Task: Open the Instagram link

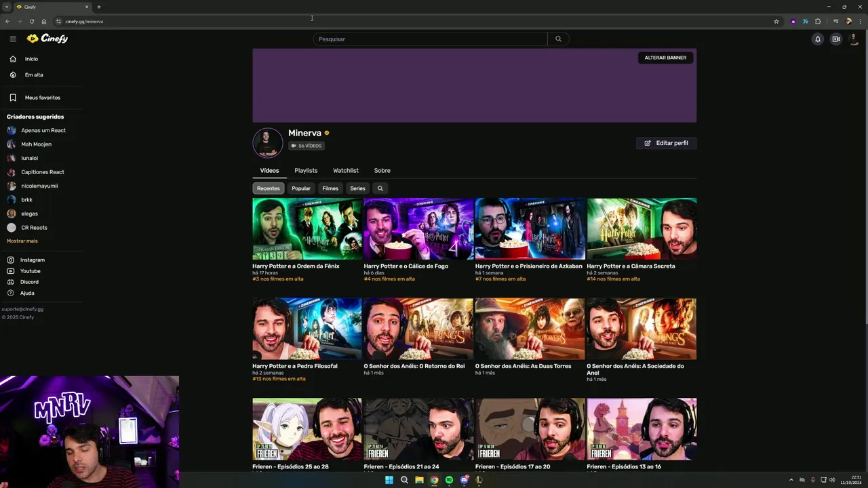Action: point(32,260)
